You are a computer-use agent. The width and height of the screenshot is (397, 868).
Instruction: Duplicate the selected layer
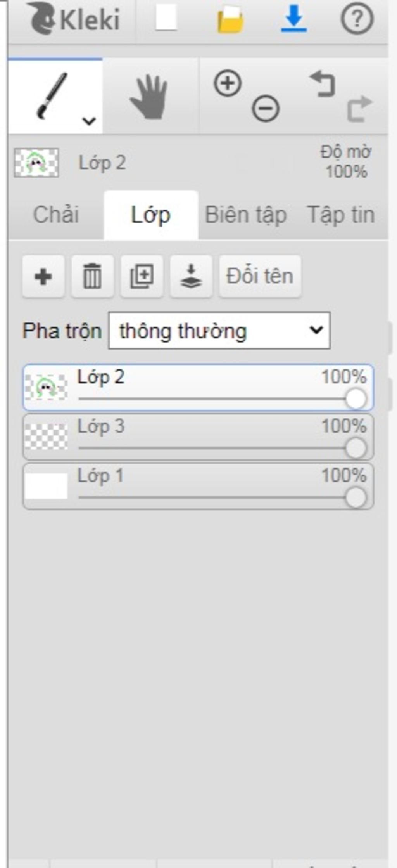pos(142,276)
